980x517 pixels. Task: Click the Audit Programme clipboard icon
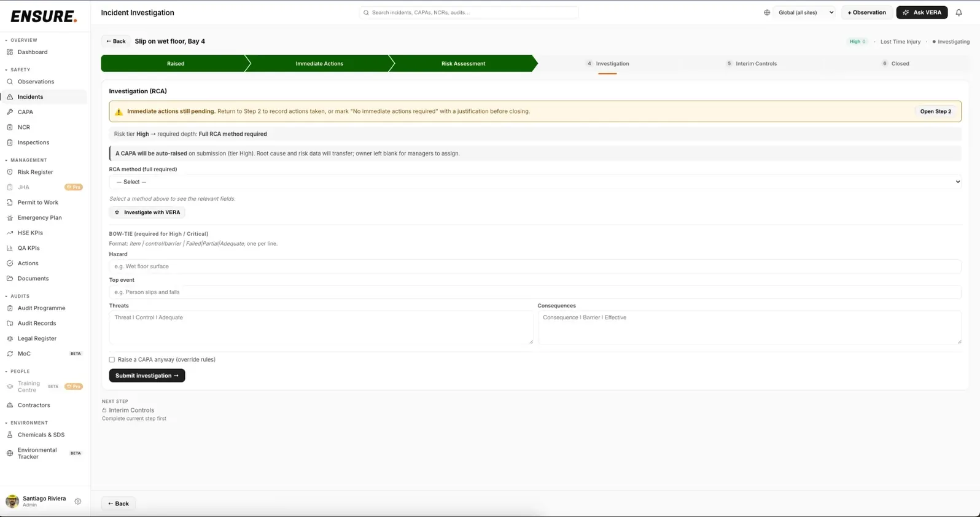point(10,308)
